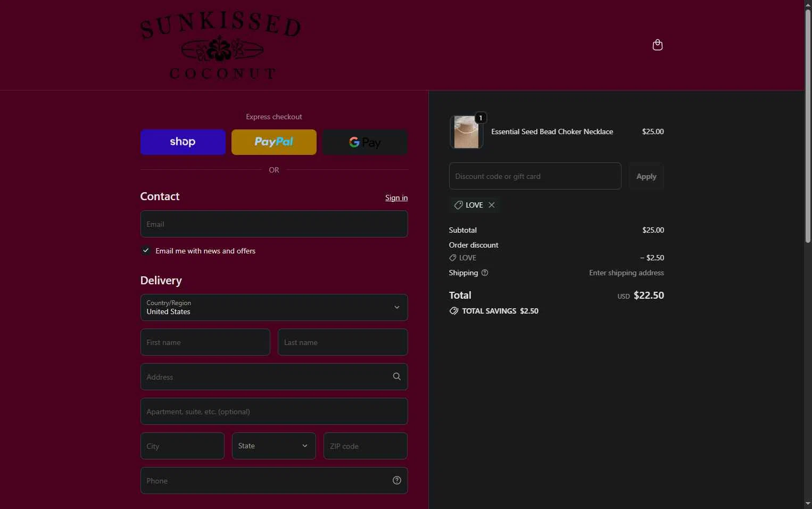Click the City field
This screenshot has height=509, width=812.
click(x=183, y=446)
